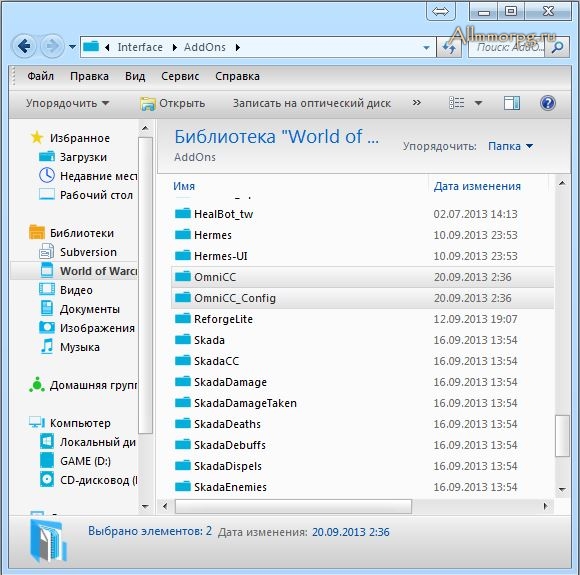Open the Сервис menu

(x=180, y=76)
